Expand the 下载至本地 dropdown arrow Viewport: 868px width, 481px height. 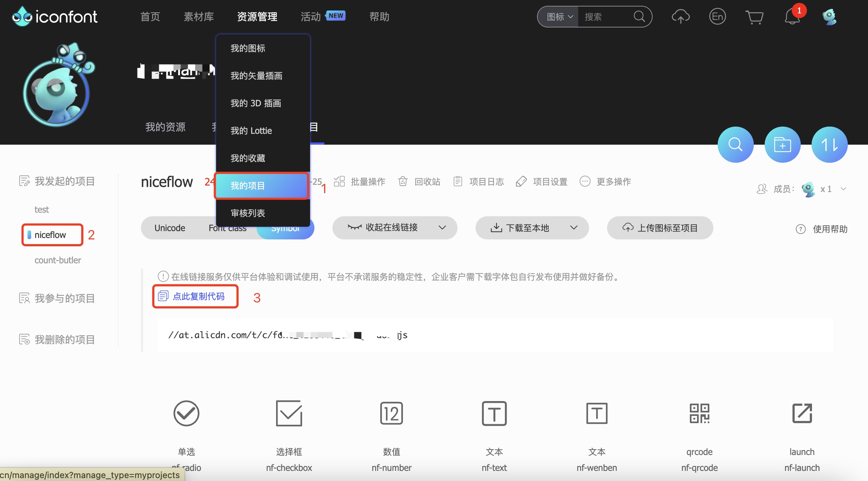pyautogui.click(x=574, y=227)
